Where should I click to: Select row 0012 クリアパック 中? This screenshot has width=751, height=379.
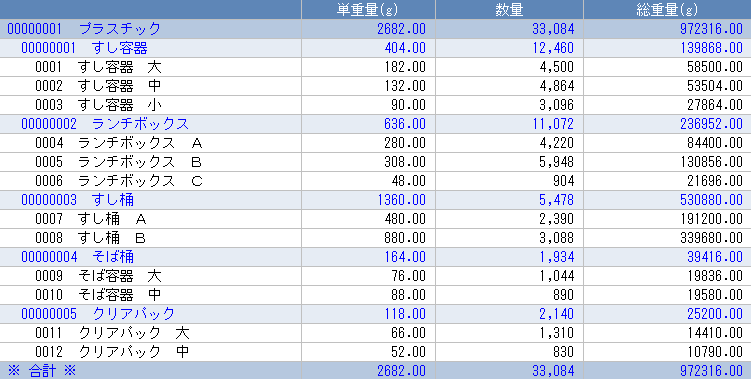coord(376,352)
